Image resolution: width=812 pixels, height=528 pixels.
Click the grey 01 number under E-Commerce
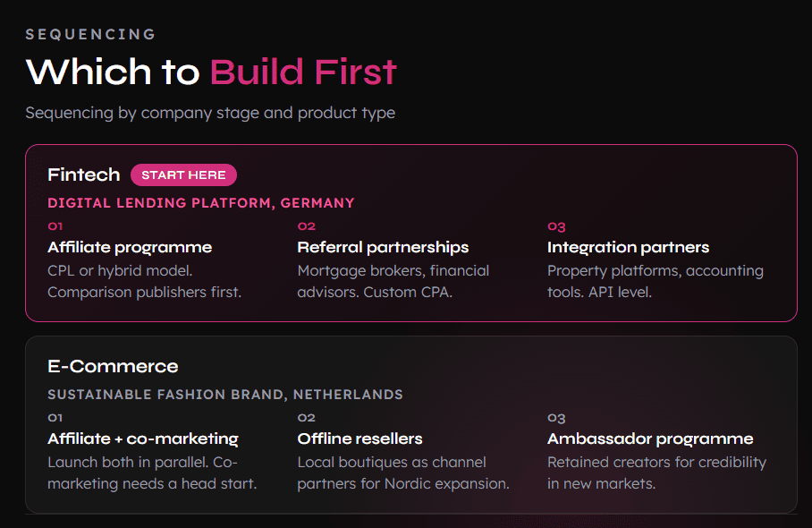pyautogui.click(x=55, y=418)
